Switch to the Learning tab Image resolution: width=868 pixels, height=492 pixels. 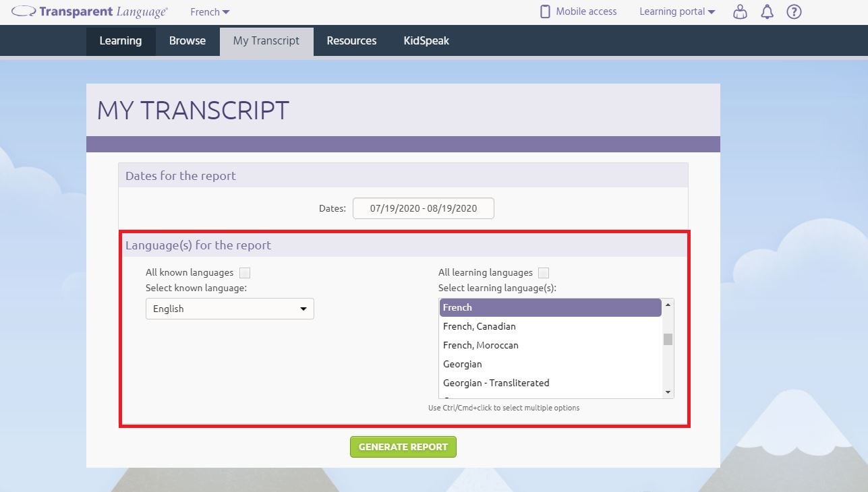(x=121, y=40)
